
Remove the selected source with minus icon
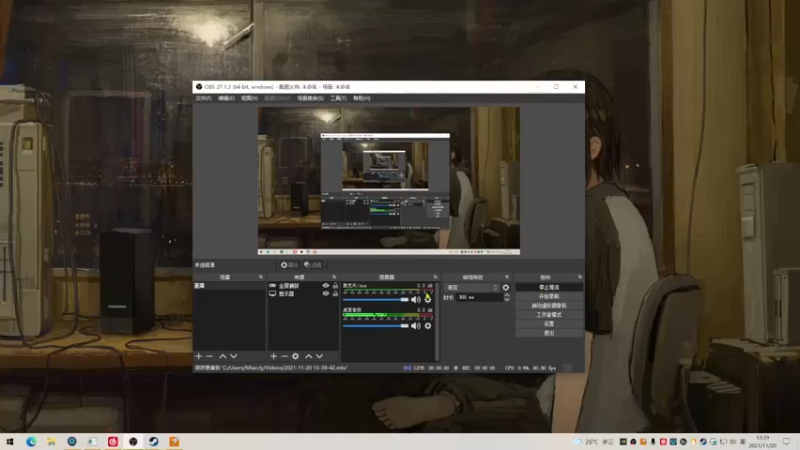click(284, 356)
